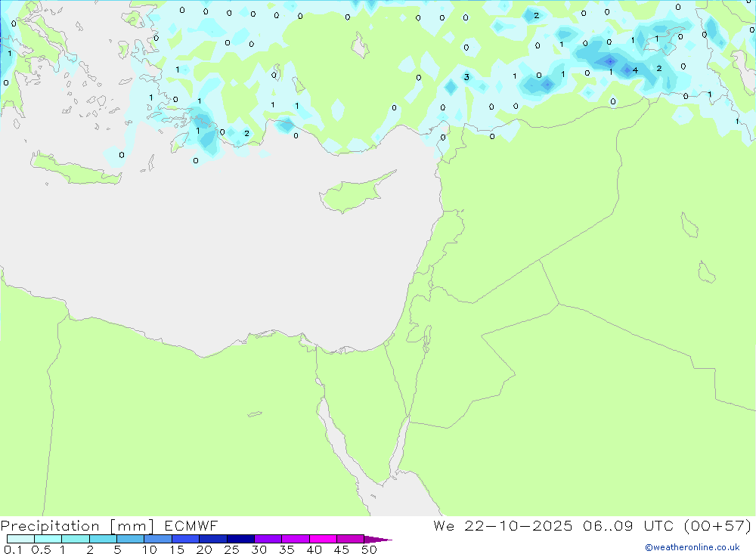Select the 0.5–1 mm legend color box
Image resolution: width=756 pixels, height=554 pixels.
tap(48, 539)
